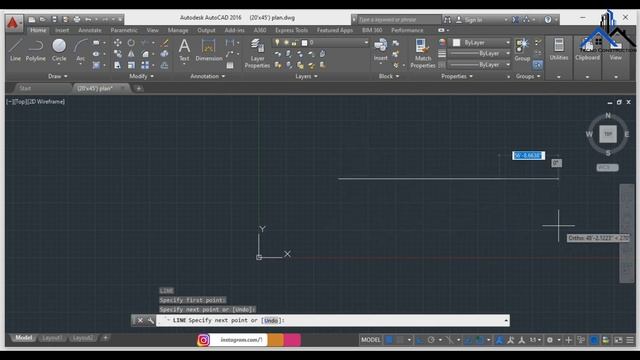
Task: Click the Array tool icon
Action: click(x=145, y=65)
